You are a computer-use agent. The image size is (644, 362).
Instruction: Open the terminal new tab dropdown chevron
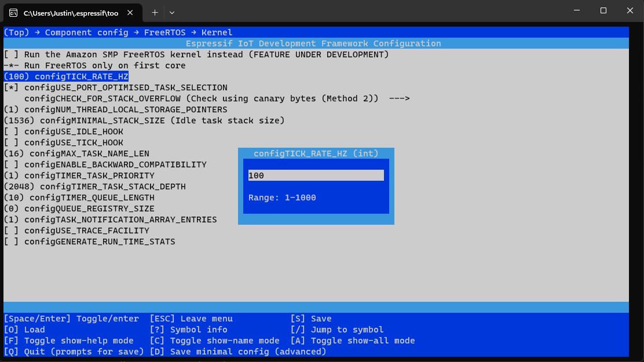(x=171, y=12)
